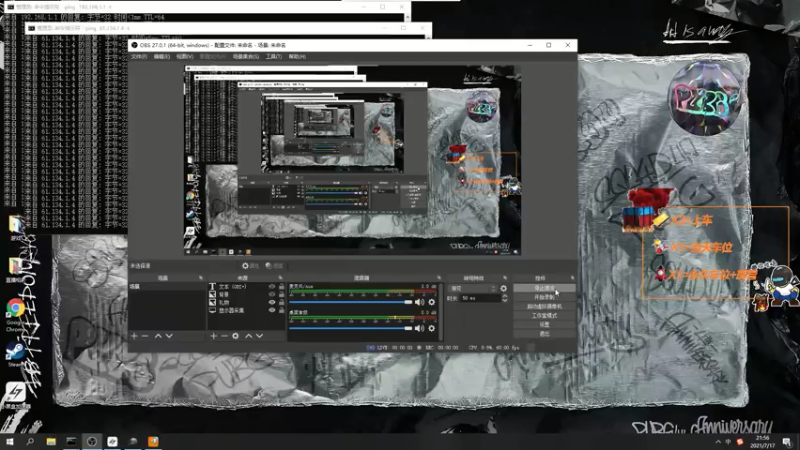The image size is (800, 450).
Task: Add a new source with the plus icon under the sources list
Action: coord(213,336)
